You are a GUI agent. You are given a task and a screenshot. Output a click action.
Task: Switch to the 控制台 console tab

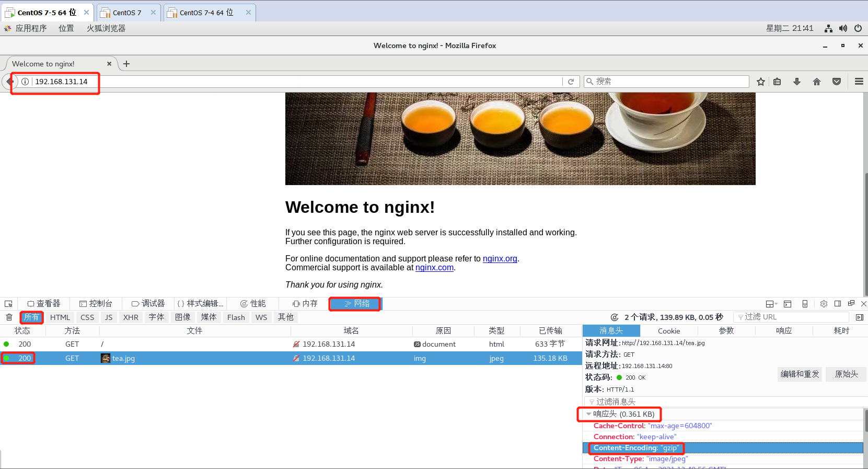click(x=96, y=304)
